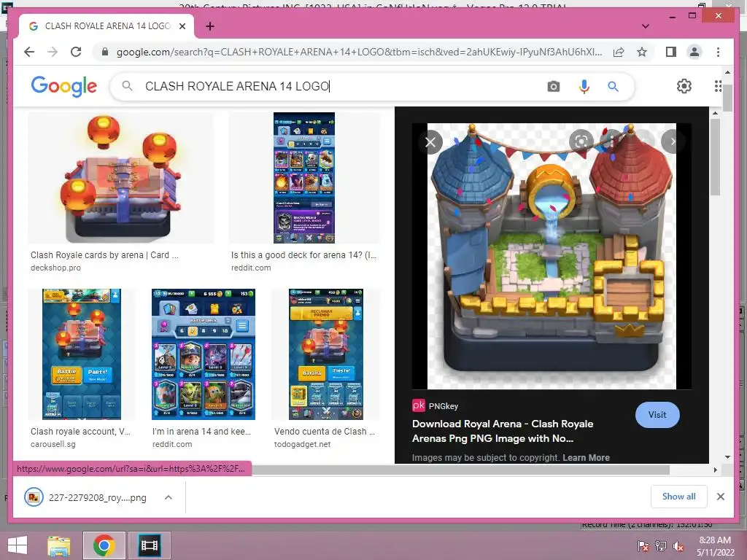
Task: Click 'Vendo cuenta de Clash' caption
Action: 325,432
